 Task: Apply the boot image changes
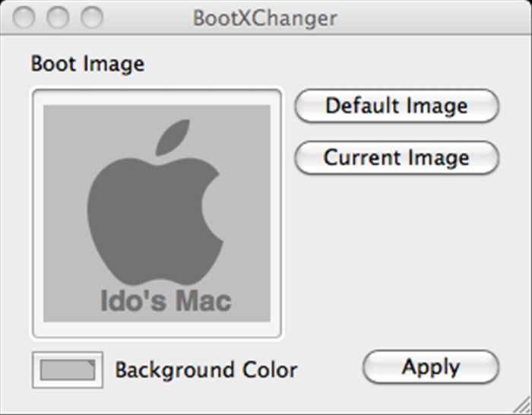[x=431, y=367]
